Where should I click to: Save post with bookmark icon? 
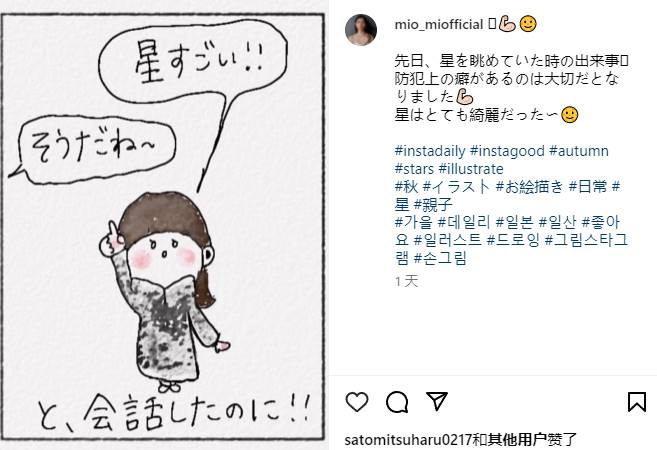pos(636,402)
